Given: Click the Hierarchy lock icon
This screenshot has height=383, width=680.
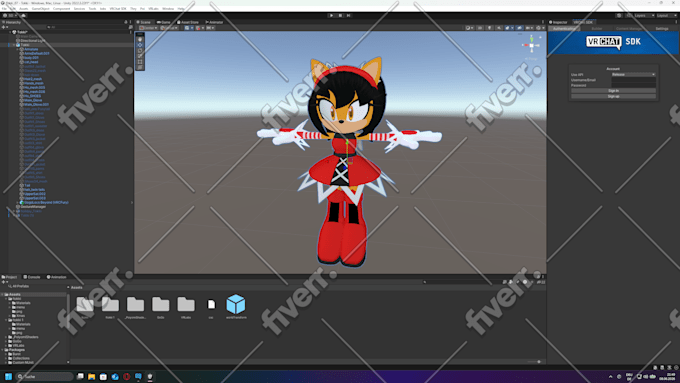Looking at the screenshot, I should (126, 22).
